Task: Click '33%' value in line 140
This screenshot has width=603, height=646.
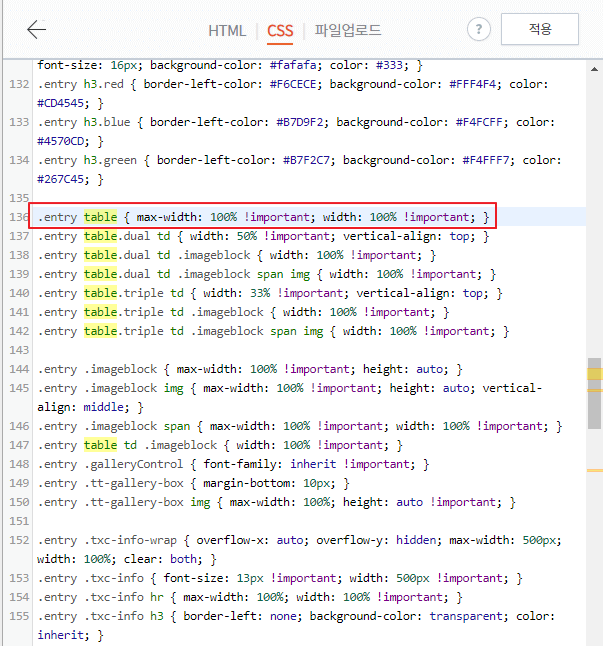Action: (260, 293)
